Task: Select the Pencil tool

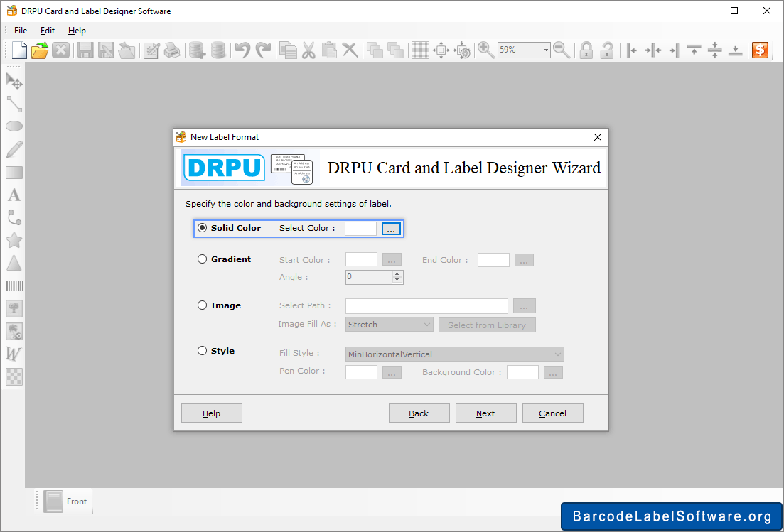Action: (14, 149)
